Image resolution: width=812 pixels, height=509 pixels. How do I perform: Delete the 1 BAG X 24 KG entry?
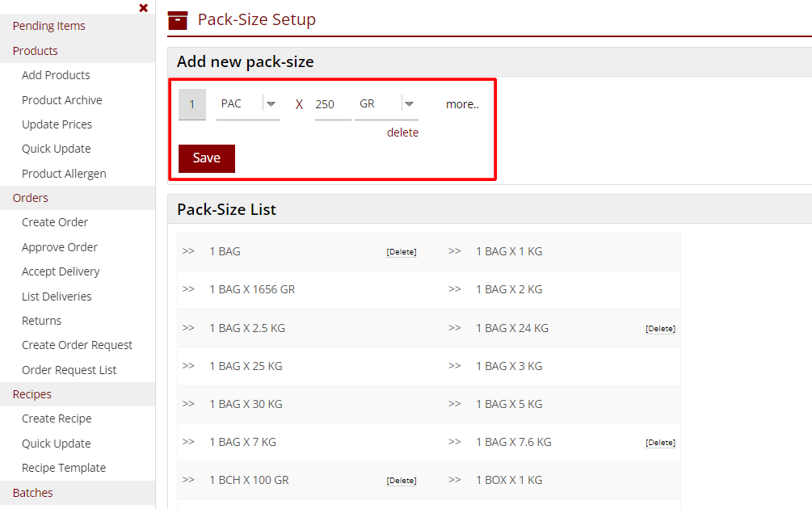point(660,329)
